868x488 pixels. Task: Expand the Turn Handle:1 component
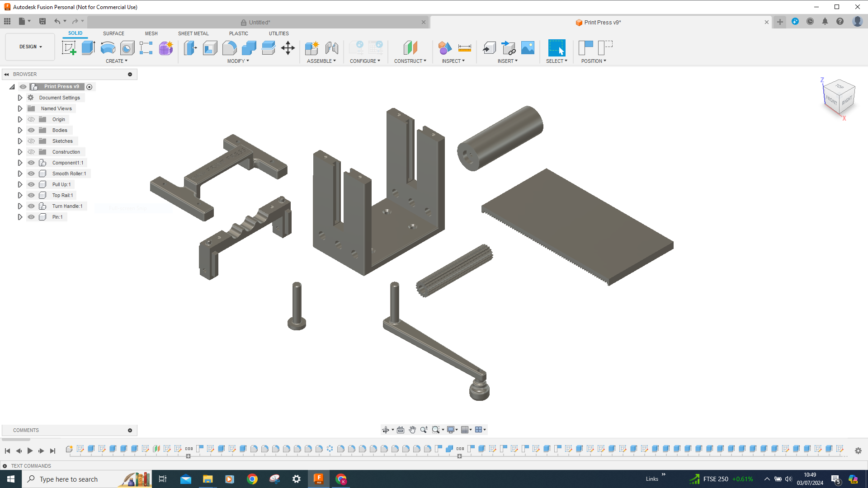coord(20,206)
